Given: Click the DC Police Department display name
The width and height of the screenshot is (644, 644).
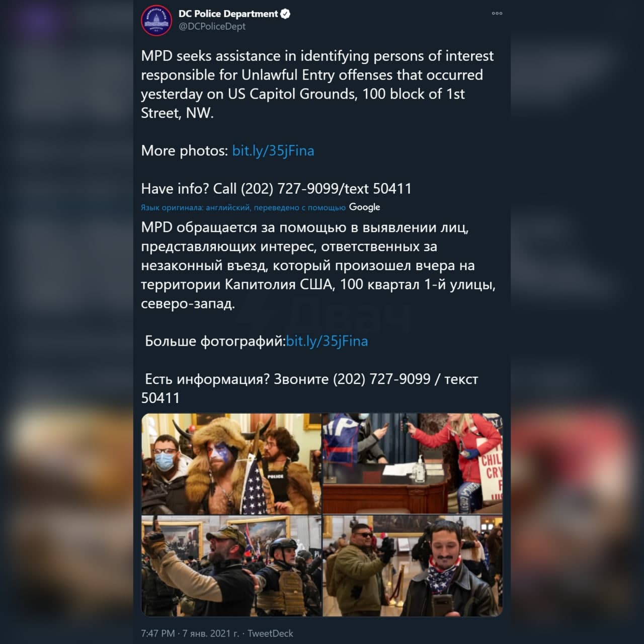Looking at the screenshot, I should pos(228,14).
